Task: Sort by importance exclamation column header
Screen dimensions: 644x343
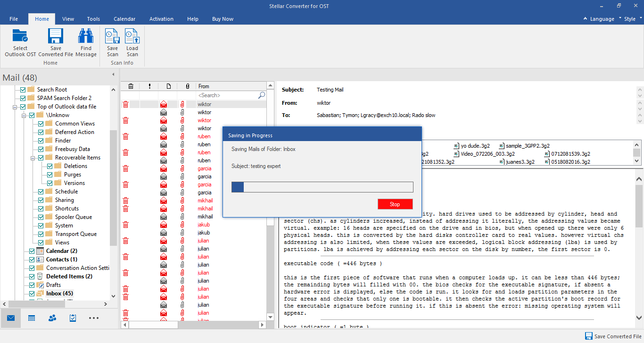Action: click(x=149, y=86)
